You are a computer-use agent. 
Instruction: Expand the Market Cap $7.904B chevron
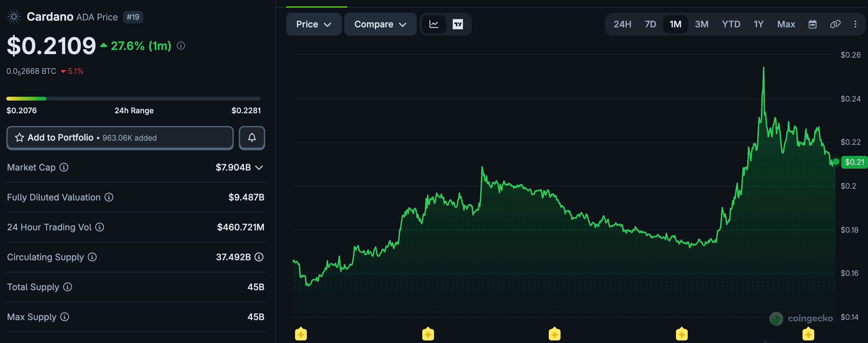(259, 168)
